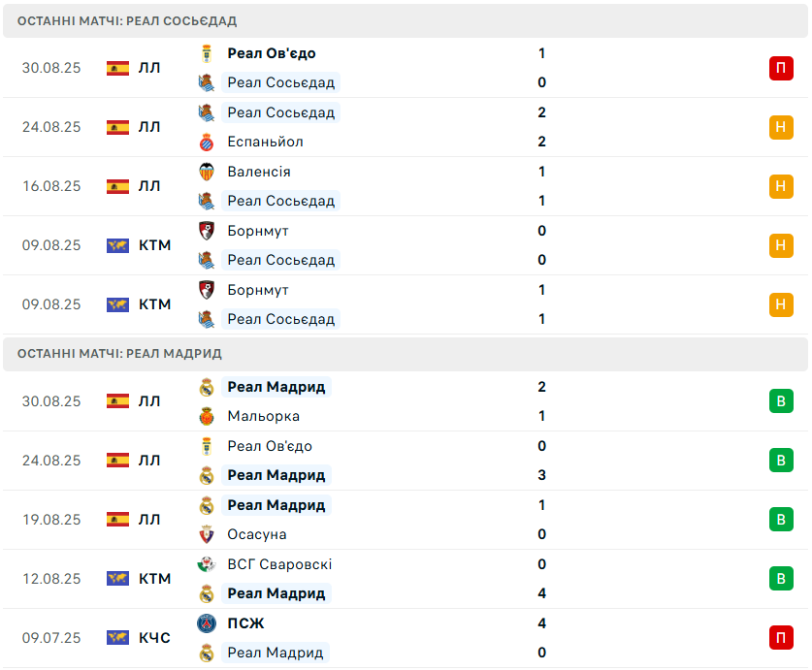Open the Еспаньйол team name link
Screen dimensions: 812x670
265,142
